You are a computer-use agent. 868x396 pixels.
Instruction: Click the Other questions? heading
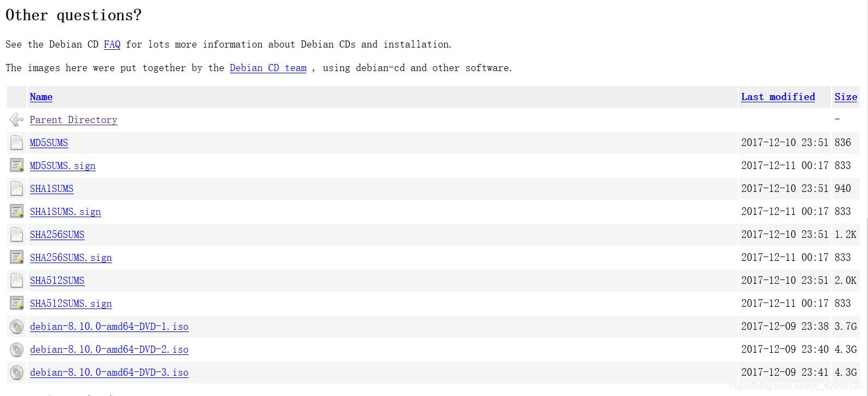[73, 15]
